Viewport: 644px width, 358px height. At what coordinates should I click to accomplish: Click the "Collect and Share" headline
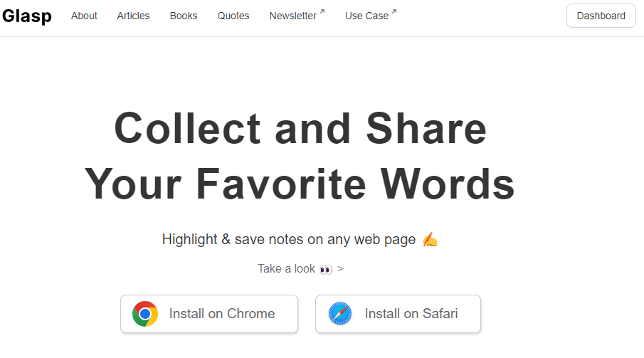(x=300, y=130)
